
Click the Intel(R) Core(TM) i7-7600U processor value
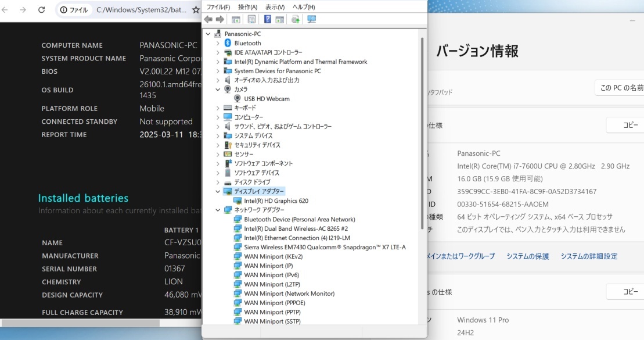544,166
